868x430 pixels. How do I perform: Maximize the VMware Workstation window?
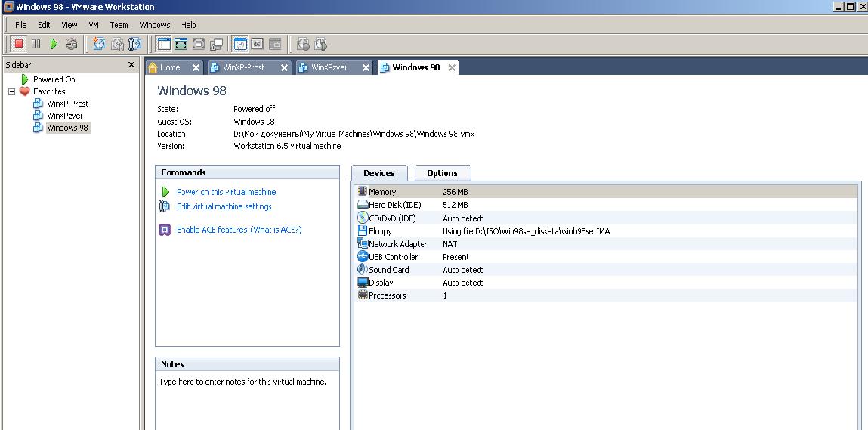(x=850, y=7)
